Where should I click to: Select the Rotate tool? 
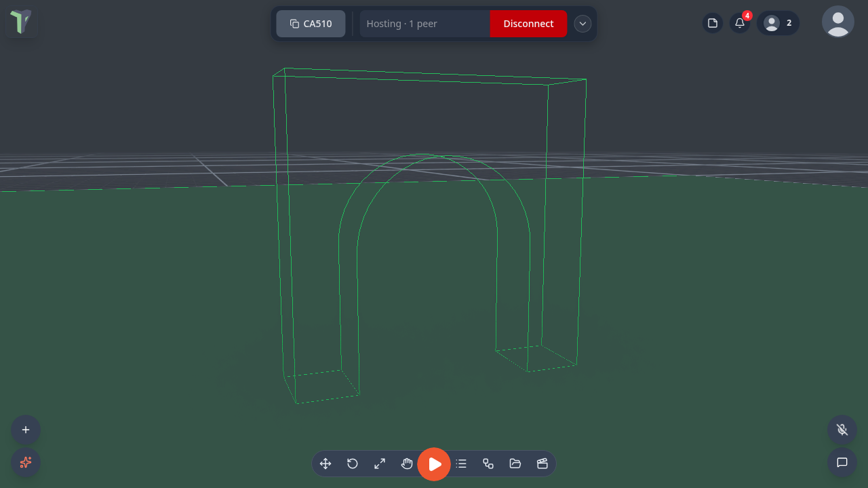pyautogui.click(x=353, y=464)
